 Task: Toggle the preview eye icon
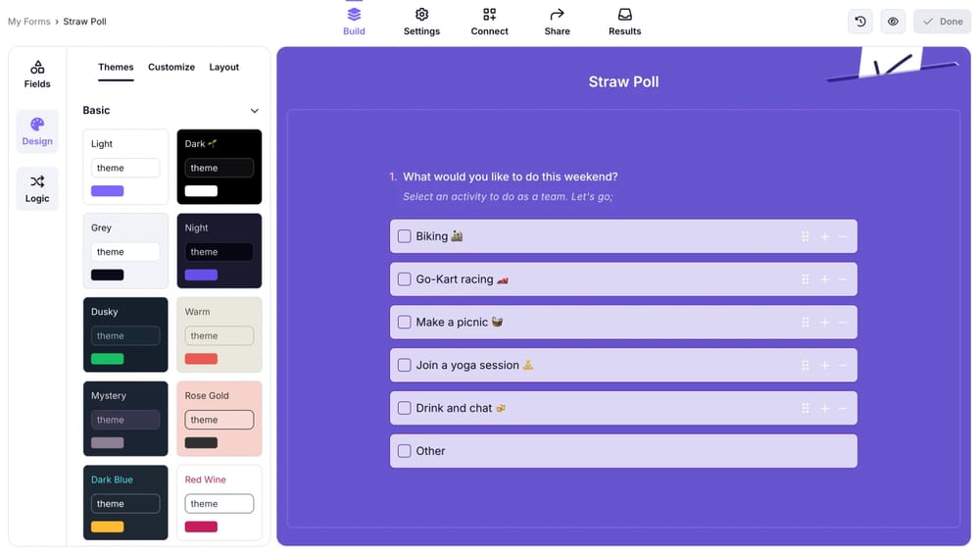pos(893,22)
